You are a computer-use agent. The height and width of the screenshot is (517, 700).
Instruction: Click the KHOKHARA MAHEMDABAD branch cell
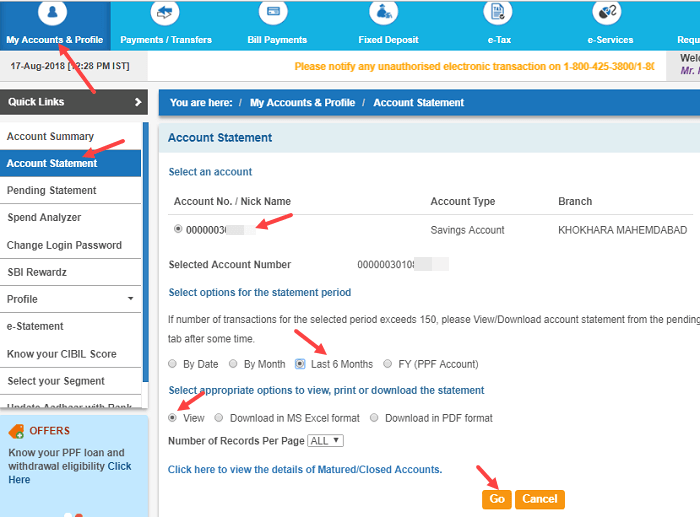pyautogui.click(x=622, y=230)
